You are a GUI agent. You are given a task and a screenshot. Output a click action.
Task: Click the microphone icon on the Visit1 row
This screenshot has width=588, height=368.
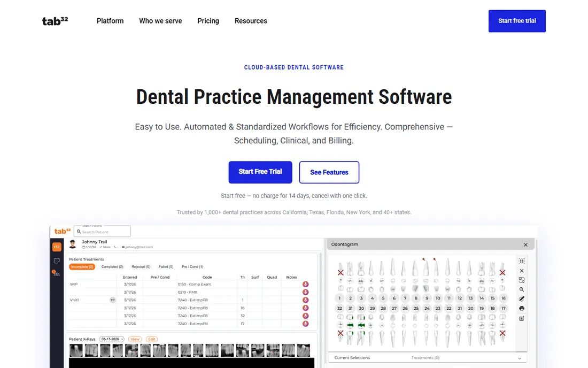pyautogui.click(x=306, y=300)
